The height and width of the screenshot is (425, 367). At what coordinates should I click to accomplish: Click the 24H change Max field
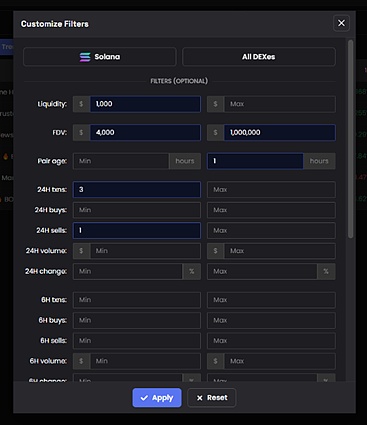point(262,272)
